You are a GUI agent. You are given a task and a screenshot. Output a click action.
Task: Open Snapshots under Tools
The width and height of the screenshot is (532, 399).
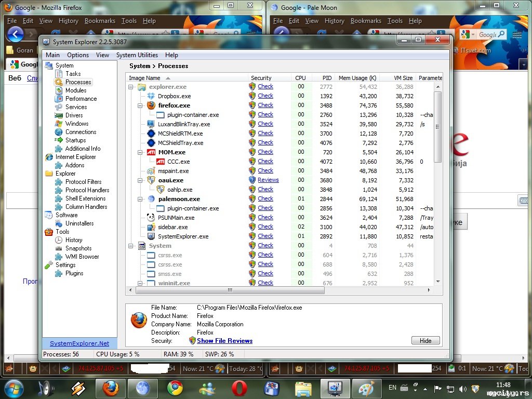[78, 248]
